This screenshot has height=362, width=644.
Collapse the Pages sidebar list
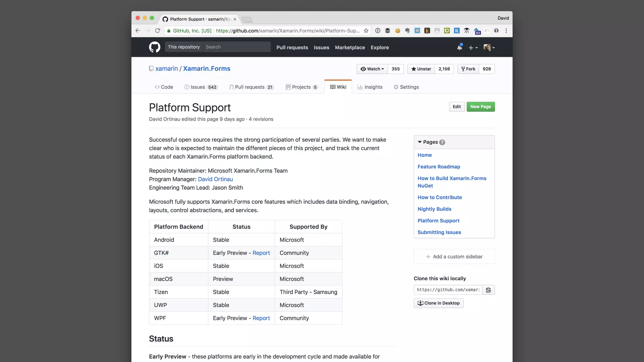[x=420, y=142]
